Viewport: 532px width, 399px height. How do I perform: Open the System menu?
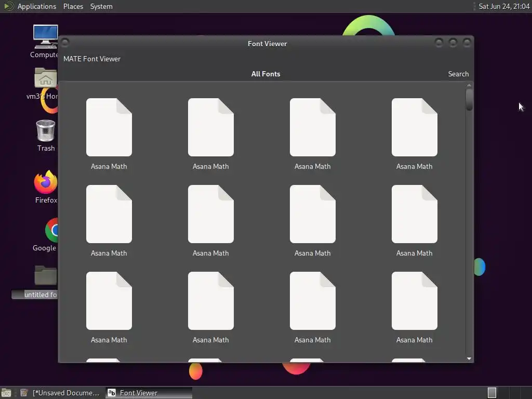click(101, 6)
